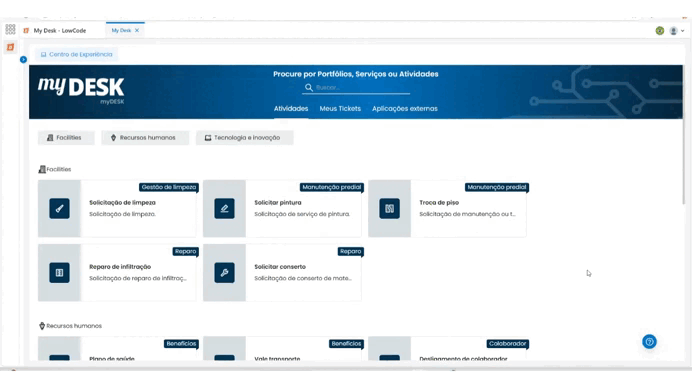The width and height of the screenshot is (692, 388).
Task: Open the blue help chat button
Action: point(649,342)
